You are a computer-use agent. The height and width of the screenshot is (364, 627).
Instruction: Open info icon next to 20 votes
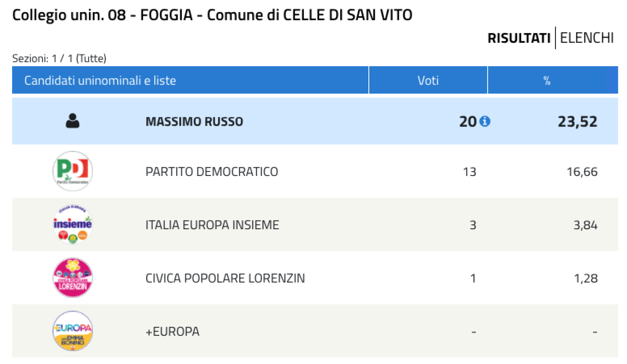[x=485, y=122]
